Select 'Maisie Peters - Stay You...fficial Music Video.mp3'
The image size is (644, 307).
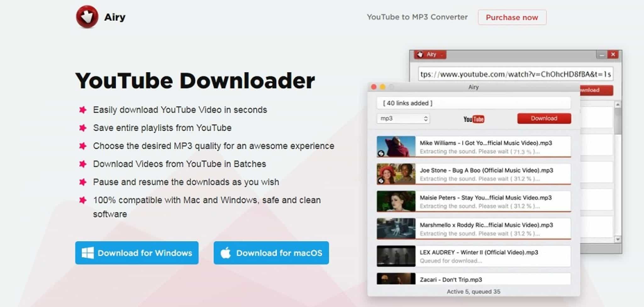pyautogui.click(x=486, y=198)
